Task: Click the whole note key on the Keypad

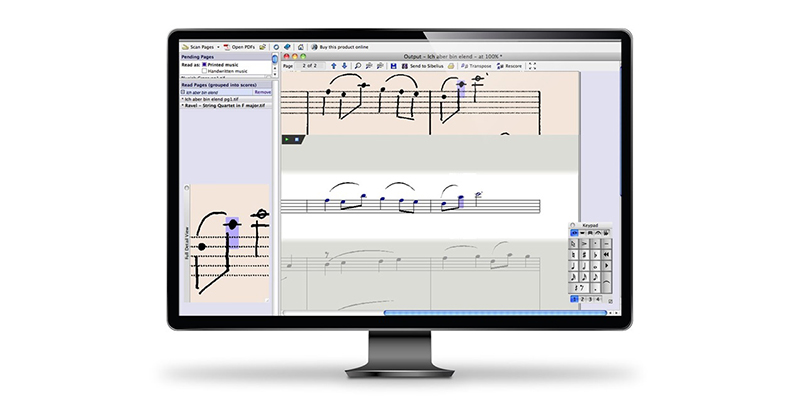Action: pyautogui.click(x=595, y=266)
